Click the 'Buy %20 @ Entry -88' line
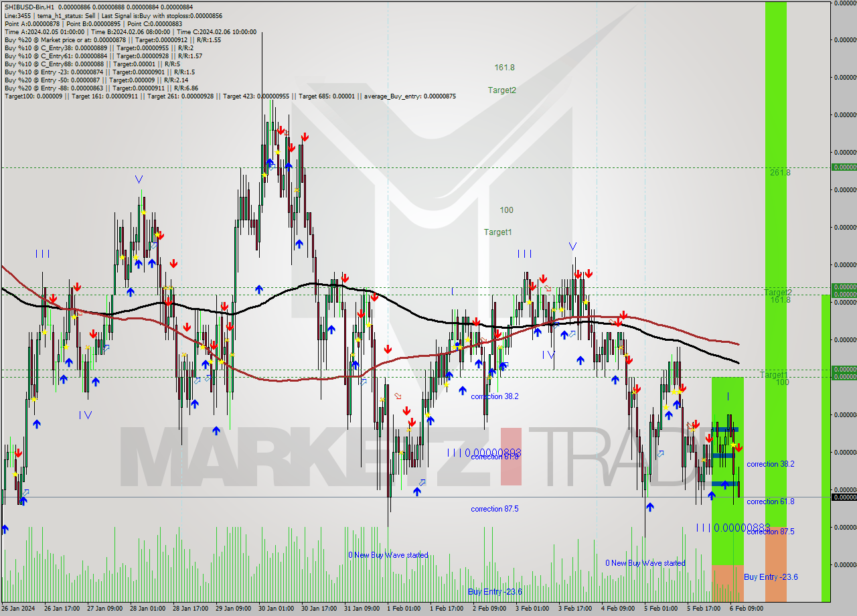Viewport: 857px width, 616px height. pyautogui.click(x=101, y=88)
